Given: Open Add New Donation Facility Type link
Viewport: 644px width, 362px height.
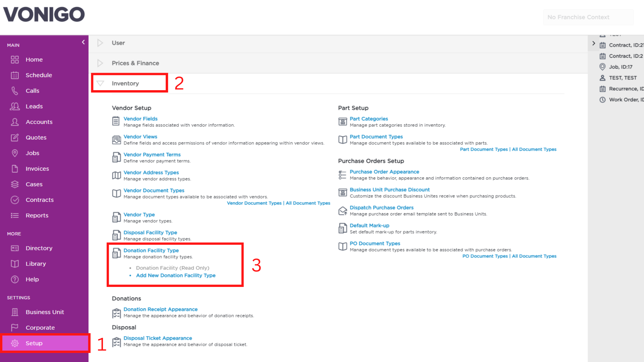Looking at the screenshot, I should coord(176,275).
